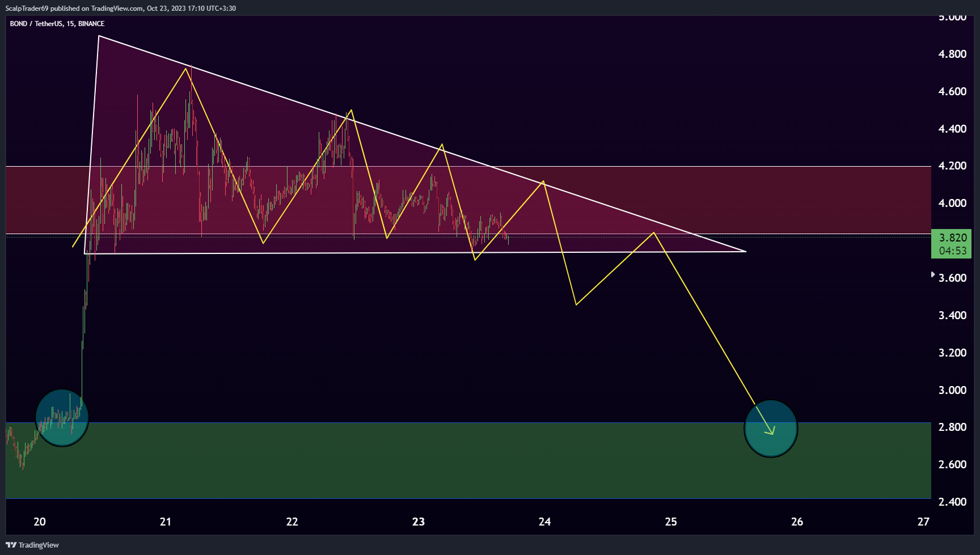Screen dimensions: 980x555
Task: Click the 4.400 price axis label
Action: pyautogui.click(x=952, y=129)
